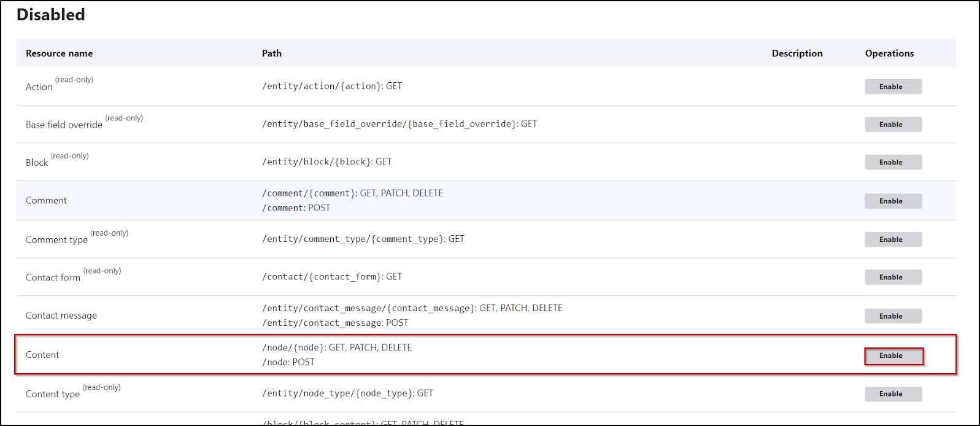
Task: Click path /node: POST
Action: 288,362
